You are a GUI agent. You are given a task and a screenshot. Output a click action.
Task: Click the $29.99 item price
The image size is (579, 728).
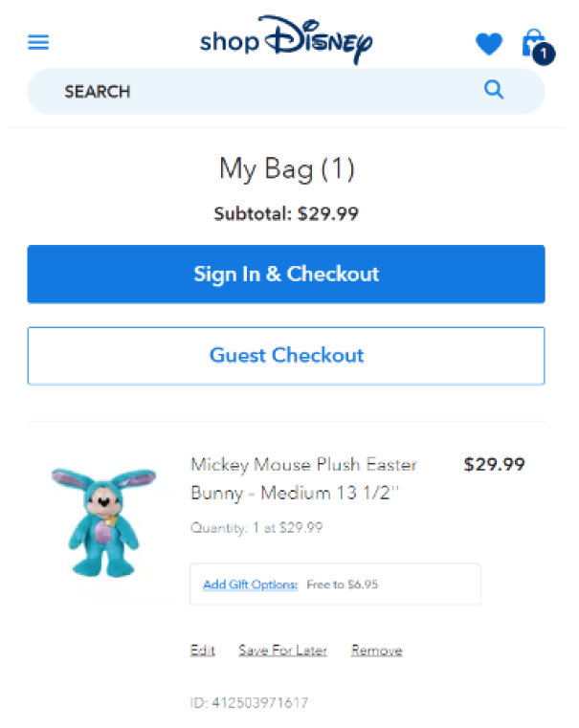click(494, 465)
